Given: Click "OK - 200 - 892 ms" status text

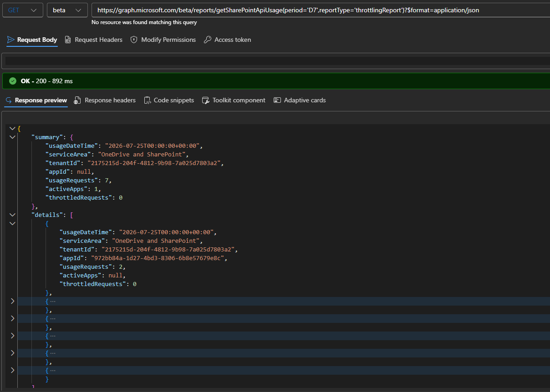Looking at the screenshot, I should click(46, 81).
